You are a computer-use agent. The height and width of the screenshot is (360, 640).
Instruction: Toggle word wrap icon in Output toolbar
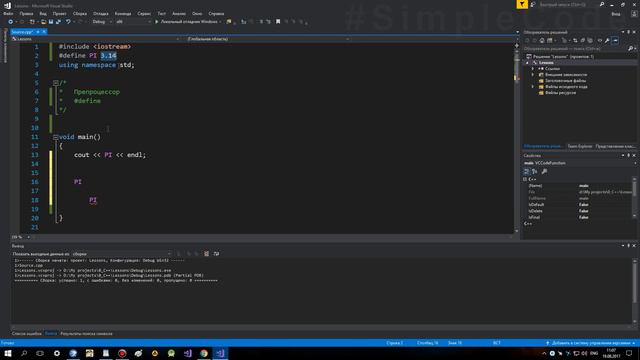point(216,254)
